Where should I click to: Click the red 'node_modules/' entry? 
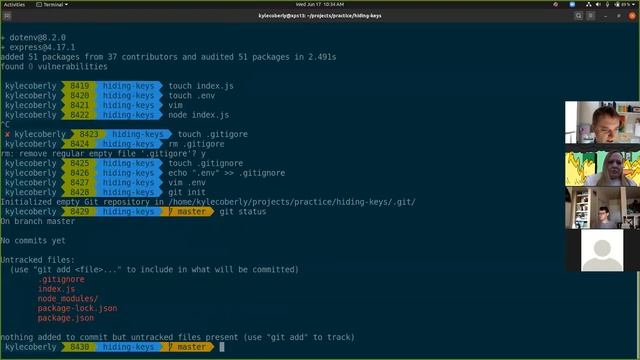pyautogui.click(x=68, y=299)
